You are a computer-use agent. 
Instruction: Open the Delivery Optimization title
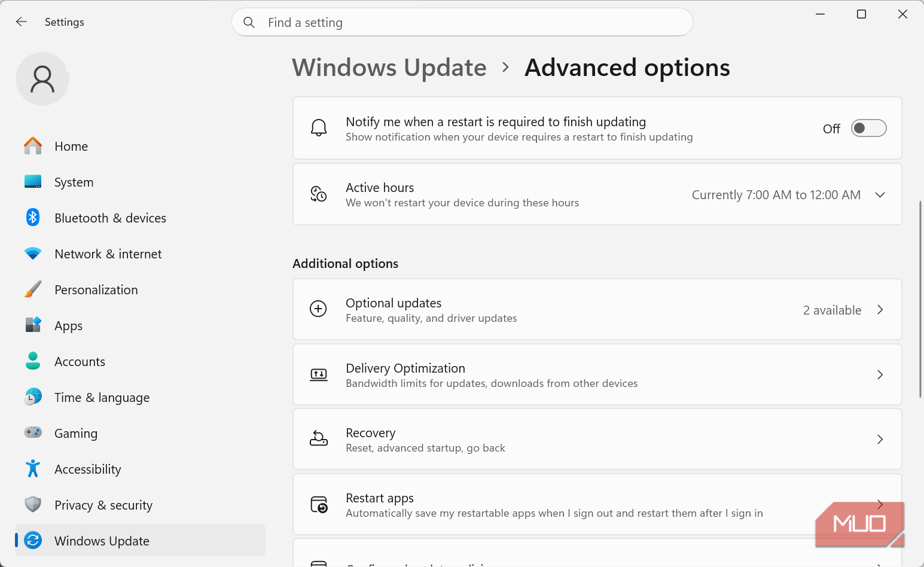405,368
